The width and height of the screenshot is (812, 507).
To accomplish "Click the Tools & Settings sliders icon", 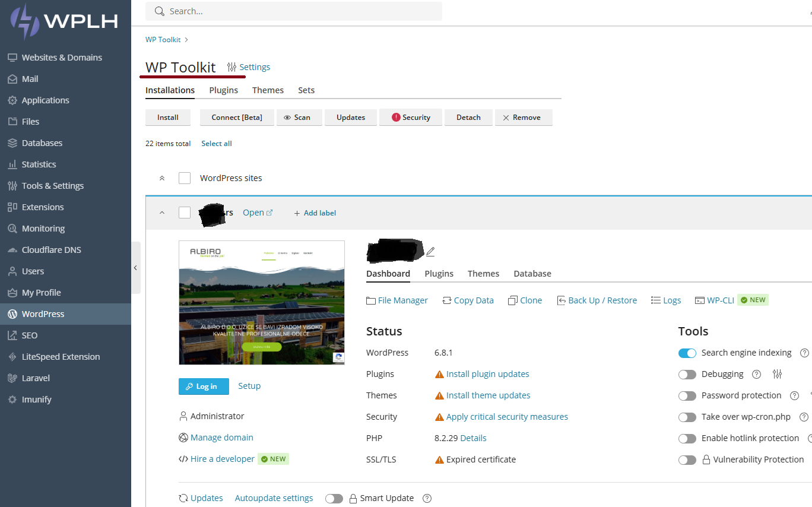I will [12, 186].
